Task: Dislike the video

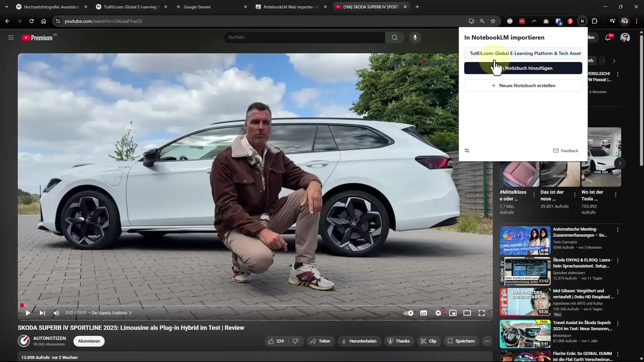Action: 296,341
